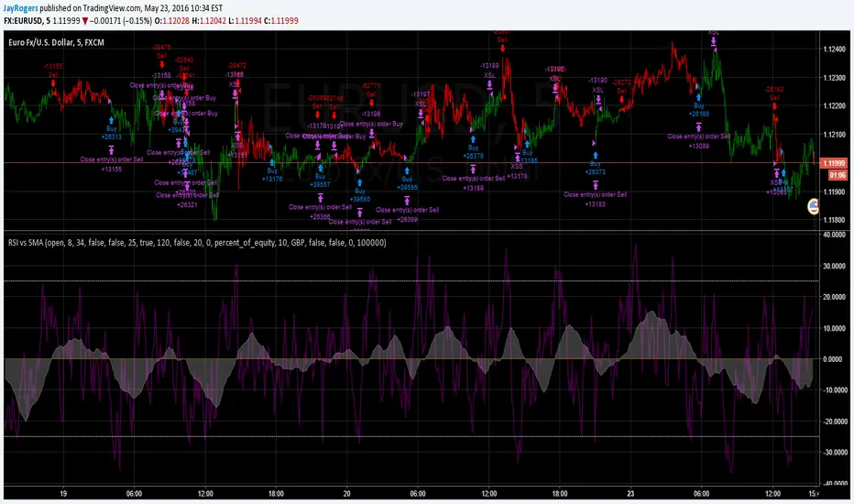Image resolution: width=854 pixels, height=504 pixels.
Task: Open the JayRogers author profile link
Action: pos(21,8)
